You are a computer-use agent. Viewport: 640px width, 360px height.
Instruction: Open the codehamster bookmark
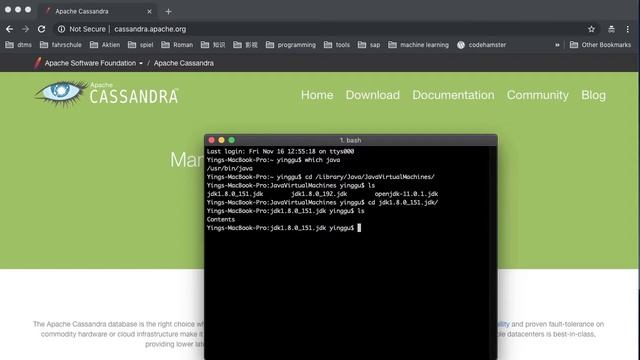point(482,45)
